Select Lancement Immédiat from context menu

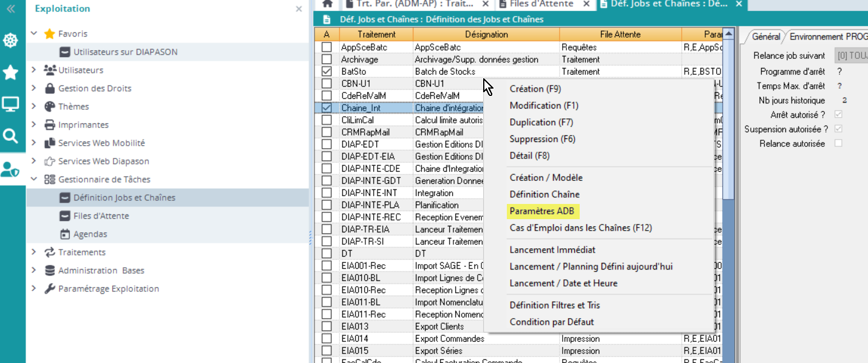(x=552, y=249)
